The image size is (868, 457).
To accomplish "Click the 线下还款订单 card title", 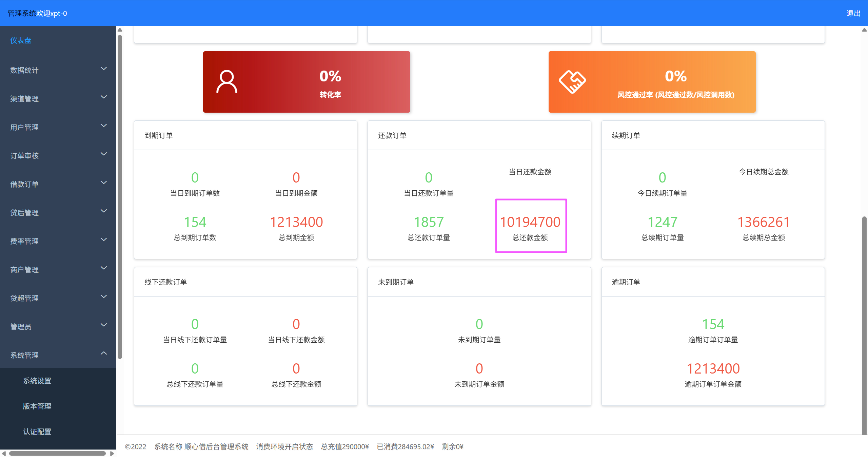I will click(165, 282).
